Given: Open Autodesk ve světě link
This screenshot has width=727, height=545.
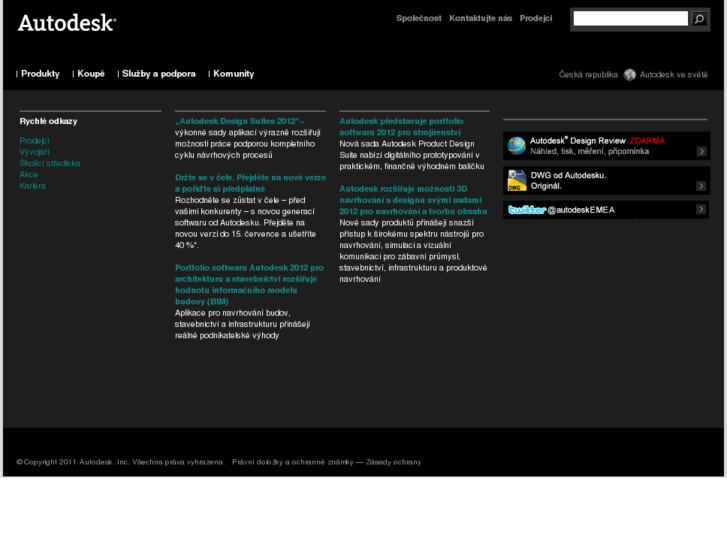Looking at the screenshot, I should [x=674, y=75].
